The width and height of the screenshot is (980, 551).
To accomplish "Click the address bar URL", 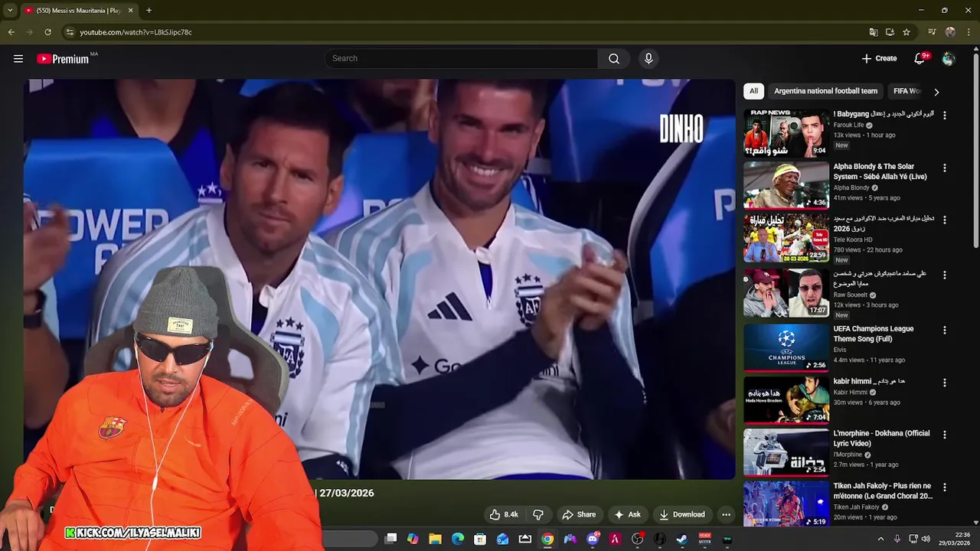I will pos(136,32).
